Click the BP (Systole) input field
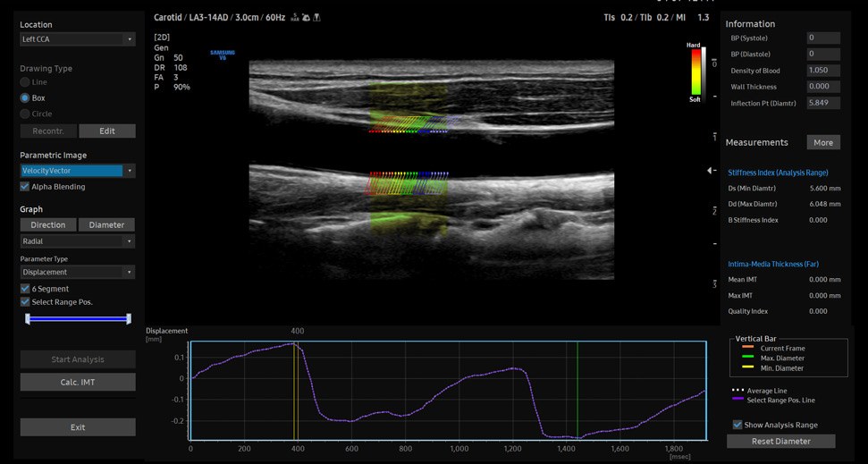This screenshot has height=464, width=868. click(x=823, y=38)
